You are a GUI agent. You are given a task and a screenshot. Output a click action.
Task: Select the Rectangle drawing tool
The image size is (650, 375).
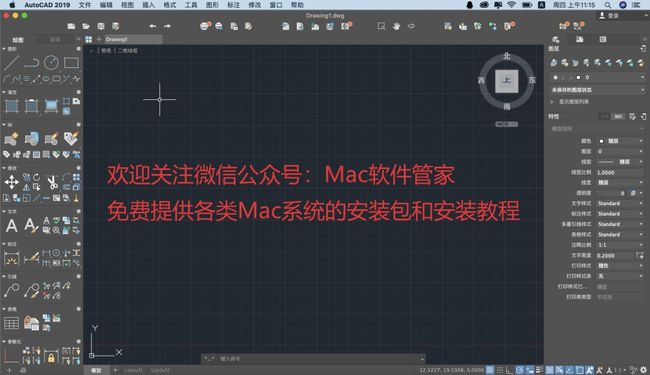(71, 63)
